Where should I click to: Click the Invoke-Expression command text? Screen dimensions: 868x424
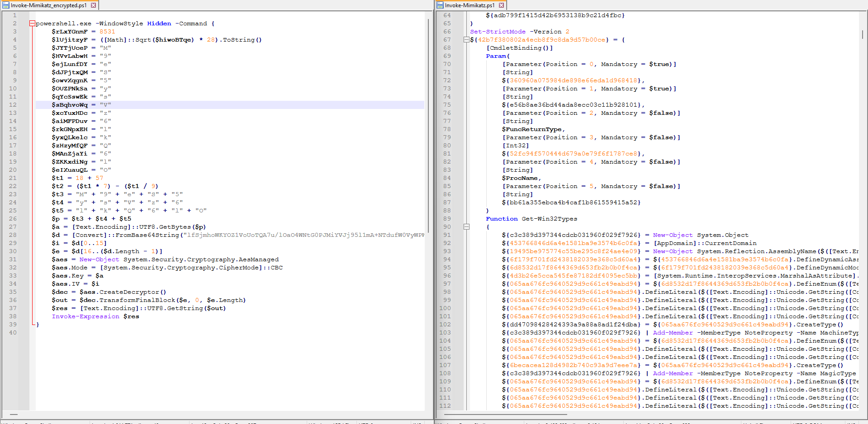[x=85, y=316]
